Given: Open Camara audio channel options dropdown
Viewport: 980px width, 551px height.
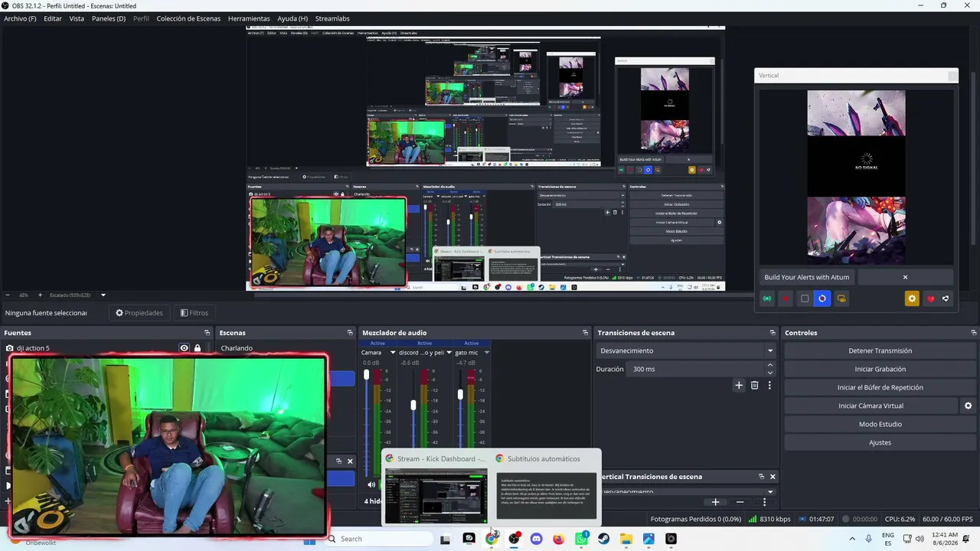Looking at the screenshot, I should 393,353.
